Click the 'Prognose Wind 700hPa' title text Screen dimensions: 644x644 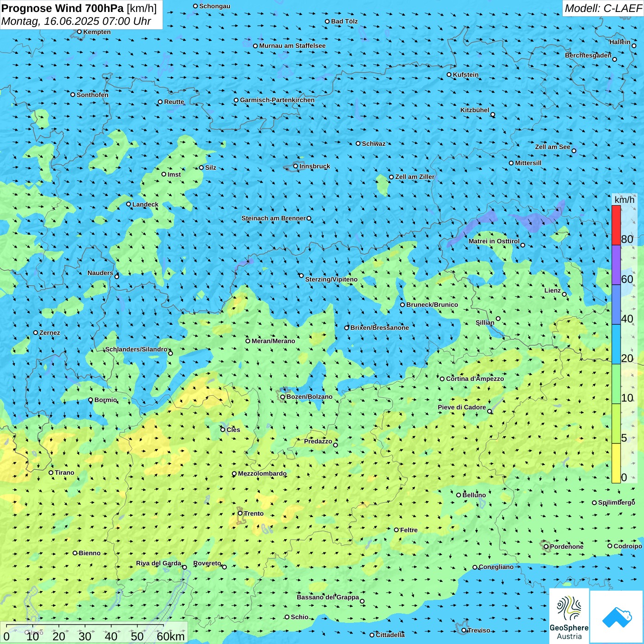63,8
